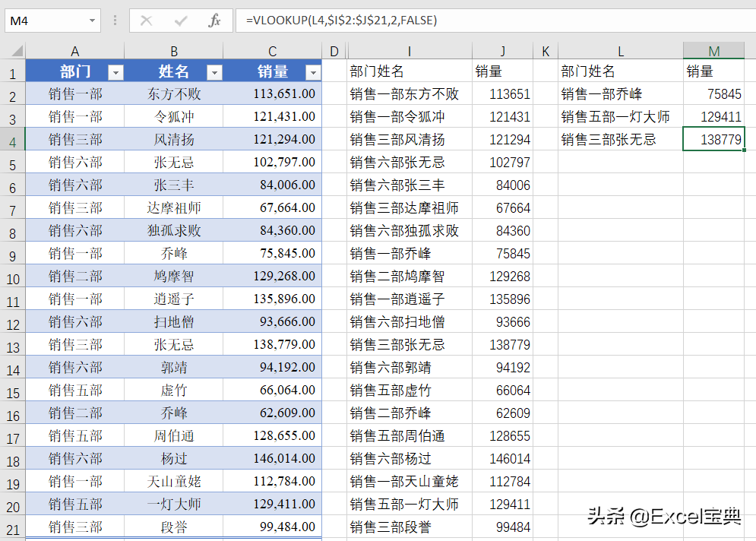Select row 13 header

(12, 345)
